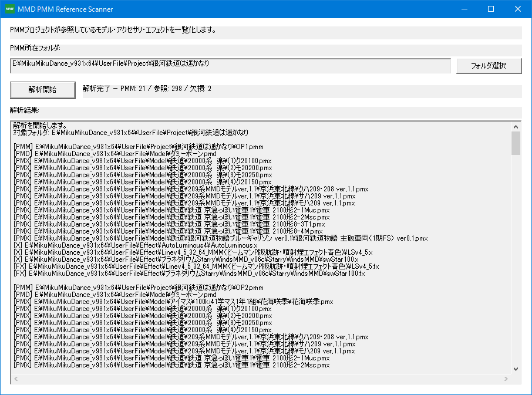The image size is (532, 395).
Task: Click the first (3)モ20250.pmx line
Action: [143, 175]
